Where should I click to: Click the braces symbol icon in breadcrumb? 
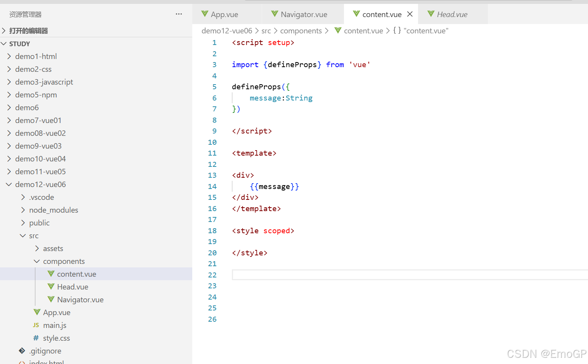(397, 30)
